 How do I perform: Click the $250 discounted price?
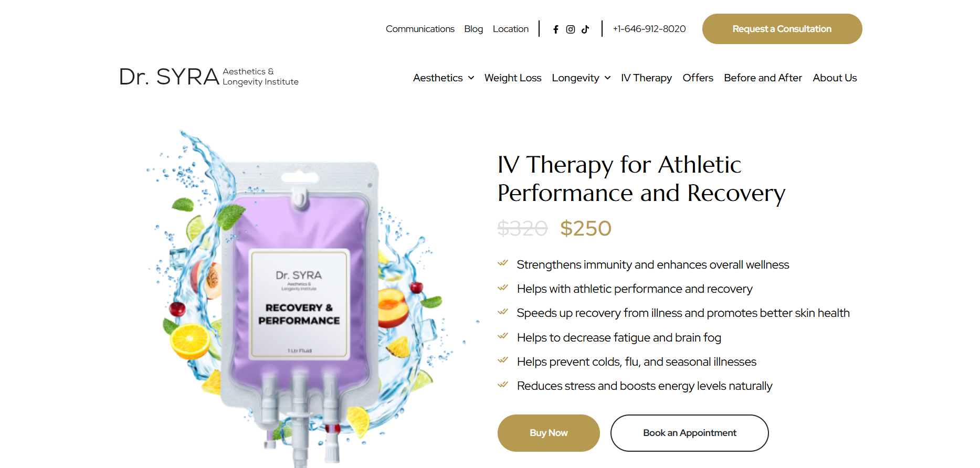click(585, 228)
